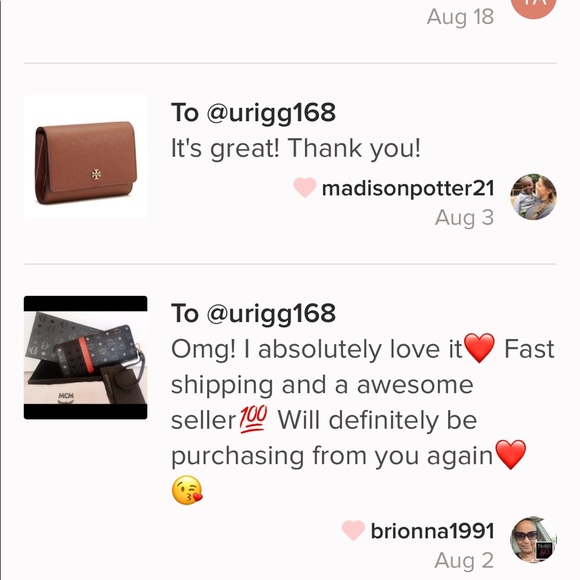Viewport: 580px width, 580px height.
Task: Tap the red heart after "love it"
Action: pos(479,348)
